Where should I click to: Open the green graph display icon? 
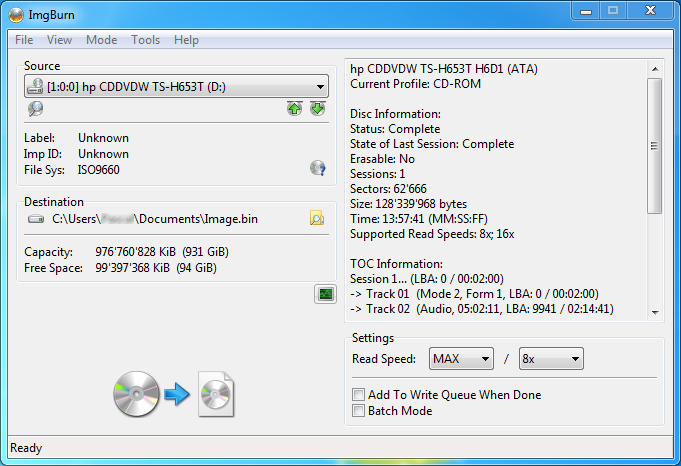point(325,293)
